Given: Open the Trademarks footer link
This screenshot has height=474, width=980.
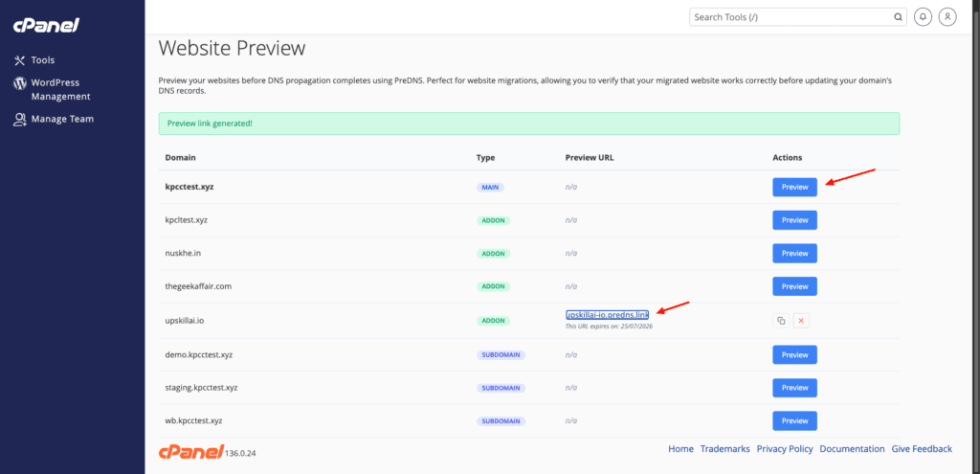Looking at the screenshot, I should coord(725,449).
